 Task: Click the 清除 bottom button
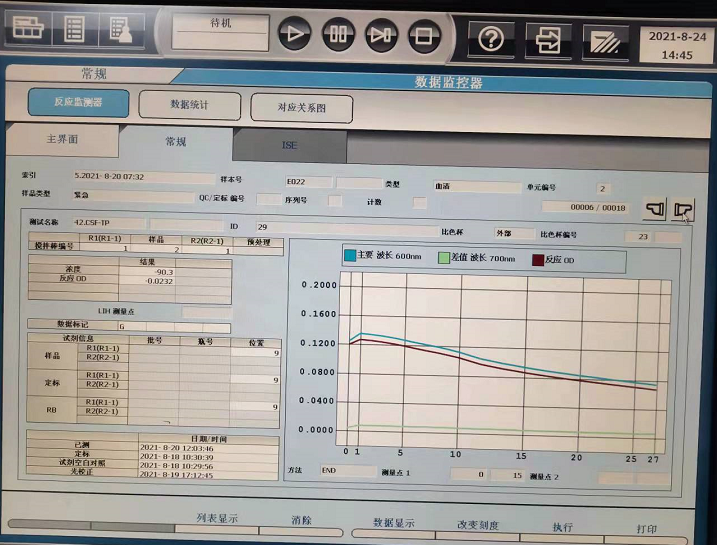coord(301,524)
